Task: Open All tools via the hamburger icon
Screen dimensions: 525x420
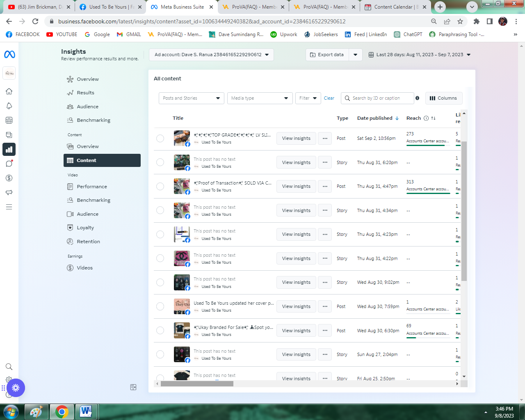Action: pos(9,206)
